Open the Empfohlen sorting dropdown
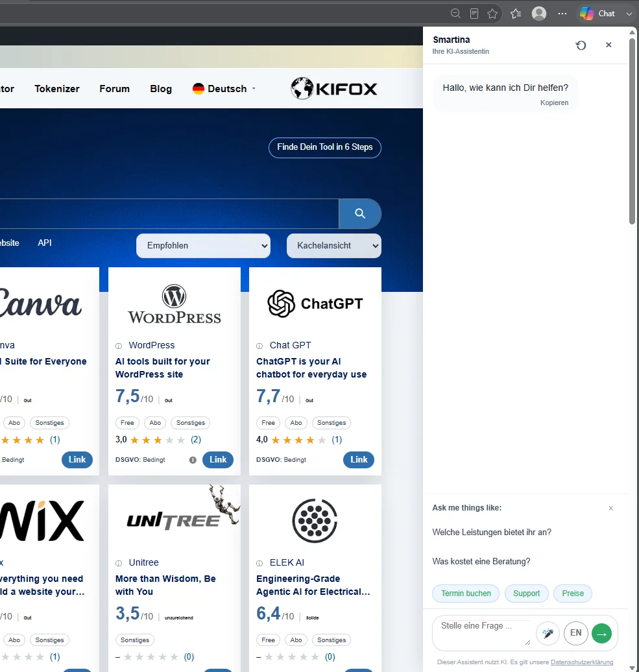This screenshot has height=672, width=639. (x=203, y=246)
